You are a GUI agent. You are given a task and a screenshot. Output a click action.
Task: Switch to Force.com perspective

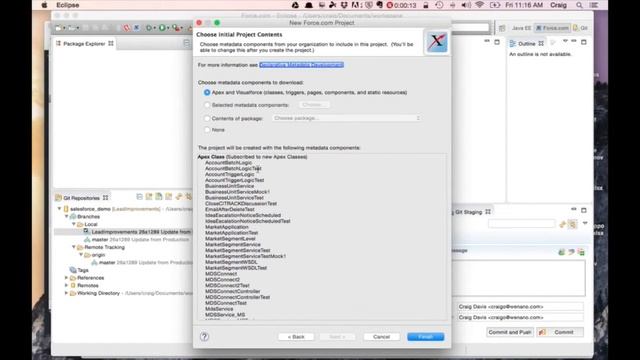(x=552, y=28)
